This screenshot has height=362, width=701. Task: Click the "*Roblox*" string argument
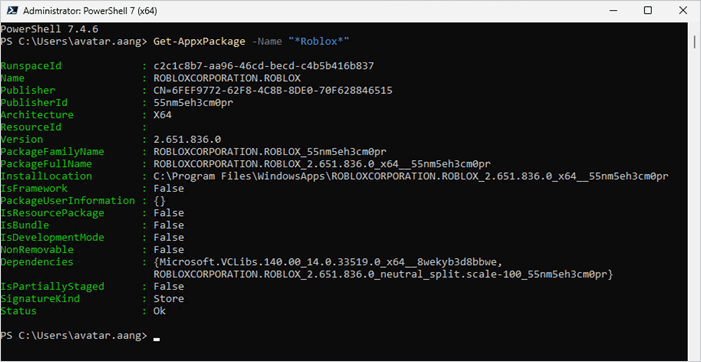(x=319, y=42)
